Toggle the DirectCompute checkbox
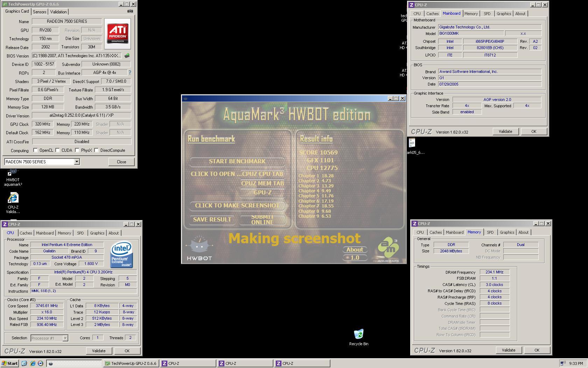This screenshot has height=368, width=588. pos(96,150)
